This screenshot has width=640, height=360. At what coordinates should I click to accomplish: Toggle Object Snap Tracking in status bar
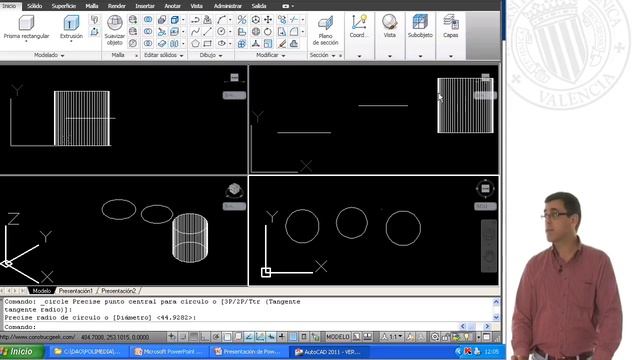(249, 337)
